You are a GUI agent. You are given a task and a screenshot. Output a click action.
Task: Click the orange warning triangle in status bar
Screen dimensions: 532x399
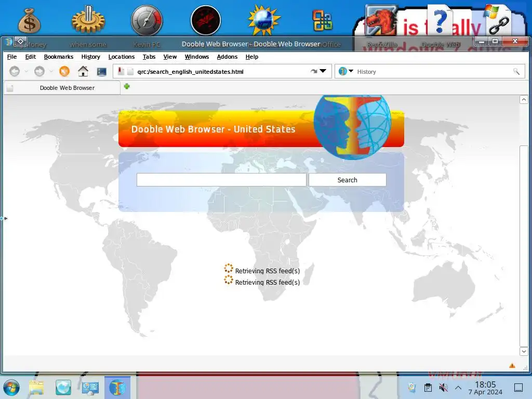tap(512, 365)
